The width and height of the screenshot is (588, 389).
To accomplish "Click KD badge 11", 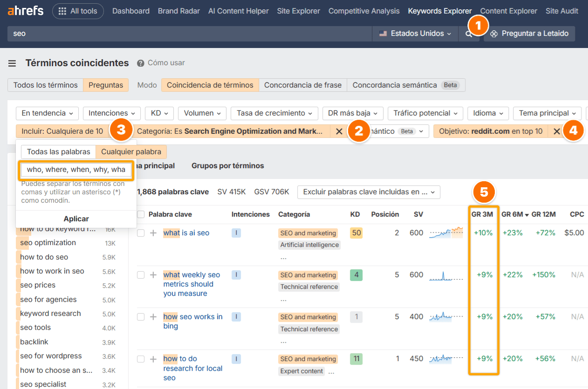I will coord(356,359).
